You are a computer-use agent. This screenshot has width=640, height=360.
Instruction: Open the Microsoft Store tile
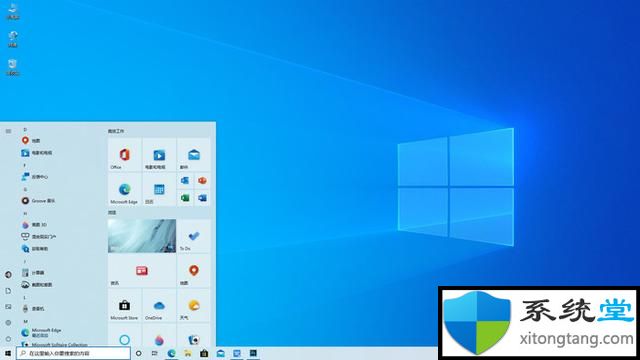pos(124,305)
